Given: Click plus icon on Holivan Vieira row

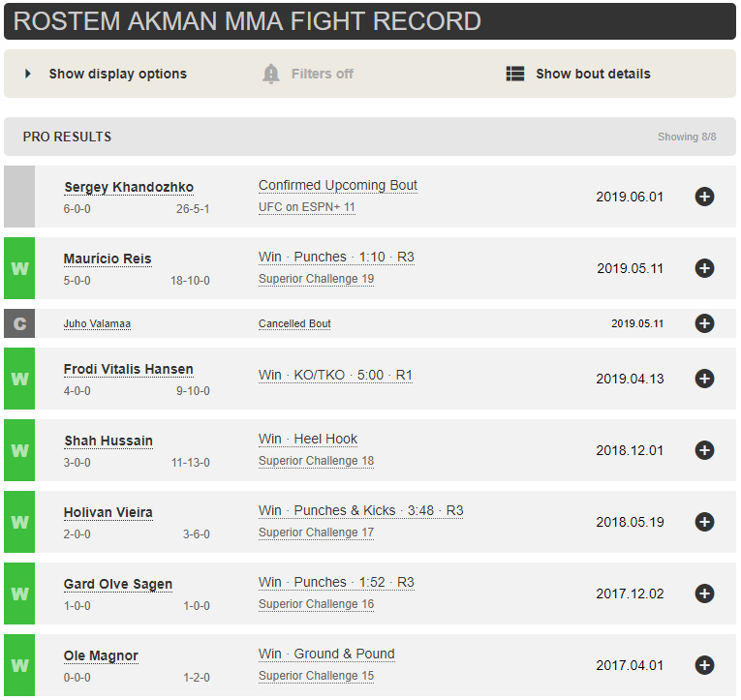Looking at the screenshot, I should pos(704,522).
